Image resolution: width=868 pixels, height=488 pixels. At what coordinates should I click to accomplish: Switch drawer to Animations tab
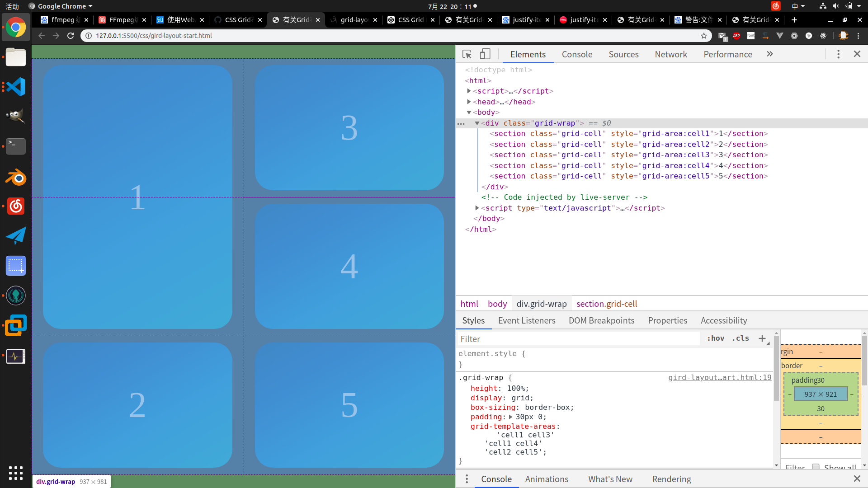[547, 479]
